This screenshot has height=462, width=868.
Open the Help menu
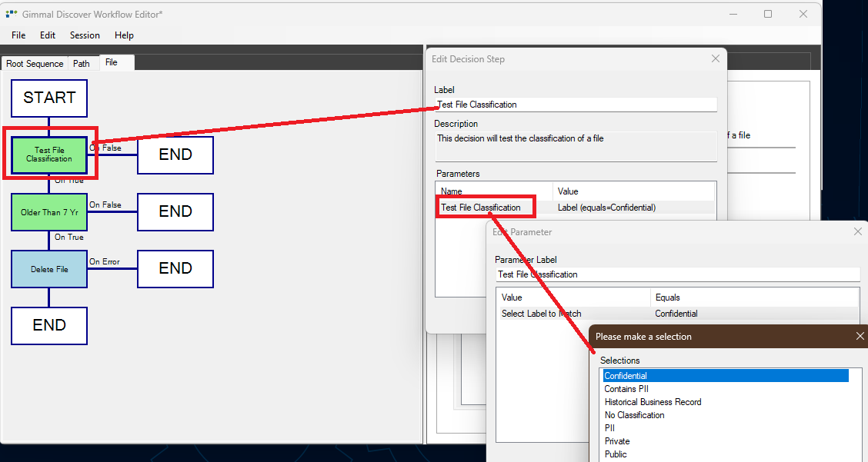coord(124,35)
